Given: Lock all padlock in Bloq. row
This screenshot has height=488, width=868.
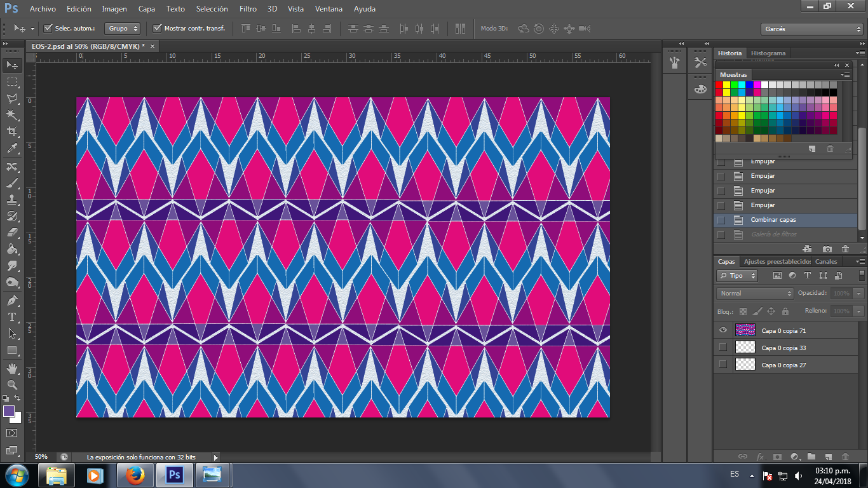Looking at the screenshot, I should click(x=785, y=311).
